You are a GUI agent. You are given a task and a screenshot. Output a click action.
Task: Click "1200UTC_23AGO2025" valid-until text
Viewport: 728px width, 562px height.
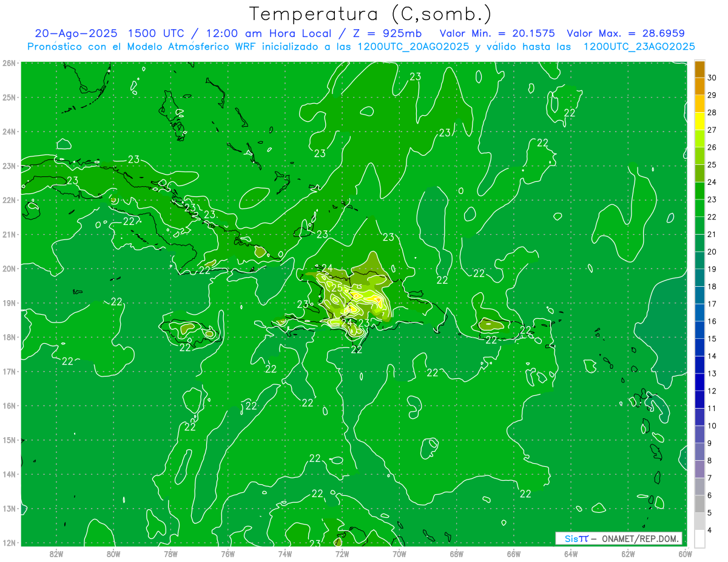(639, 47)
